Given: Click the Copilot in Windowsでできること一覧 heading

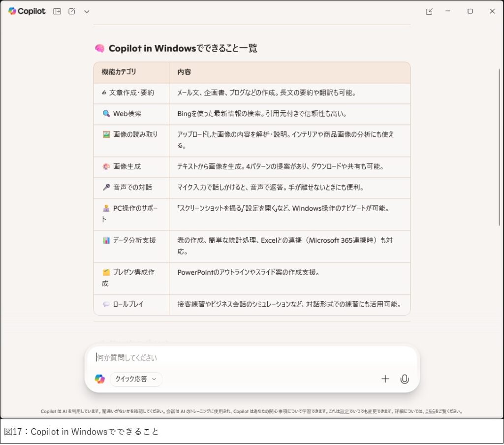Looking at the screenshot, I should [183, 48].
